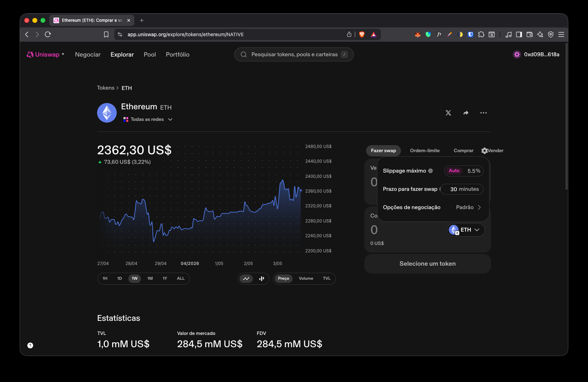Viewport: 588px width, 382px height.
Task: Select the Comprar tab
Action: tap(464, 151)
